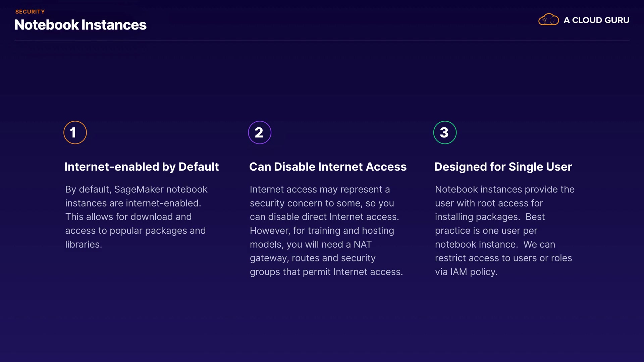Click the orange circled number 1 icon
The height and width of the screenshot is (362, 644).
pos(75,132)
